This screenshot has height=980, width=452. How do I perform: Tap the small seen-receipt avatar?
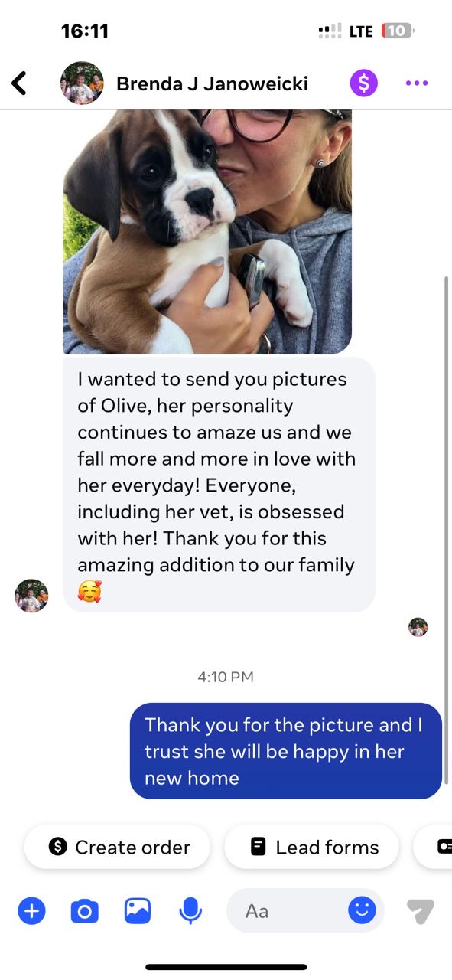coord(418,628)
